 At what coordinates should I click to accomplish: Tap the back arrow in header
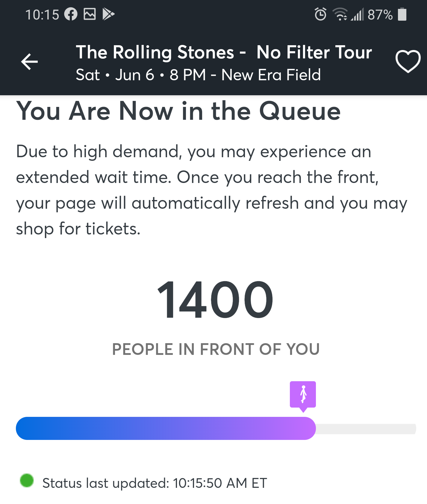click(29, 62)
